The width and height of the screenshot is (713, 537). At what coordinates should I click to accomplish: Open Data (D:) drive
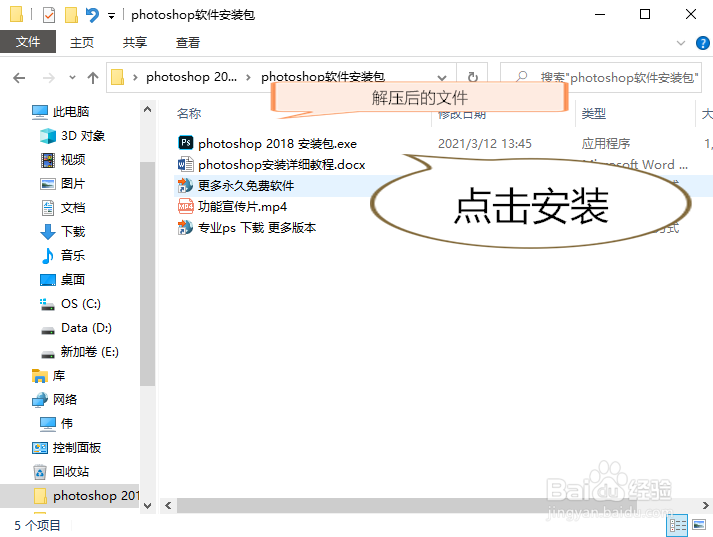86,328
